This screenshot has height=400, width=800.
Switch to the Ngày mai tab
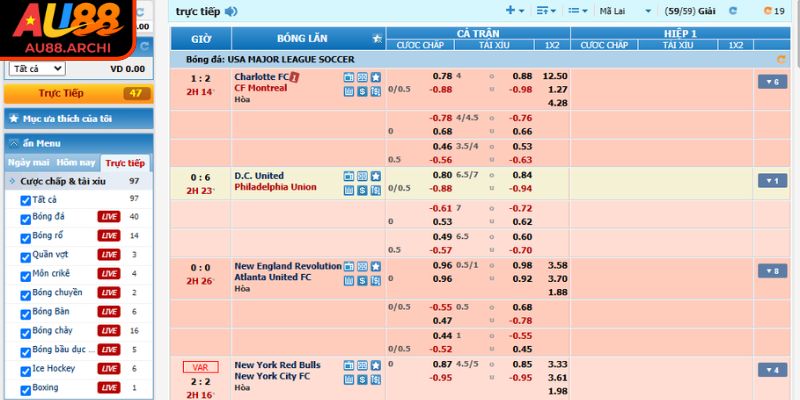coord(28,162)
